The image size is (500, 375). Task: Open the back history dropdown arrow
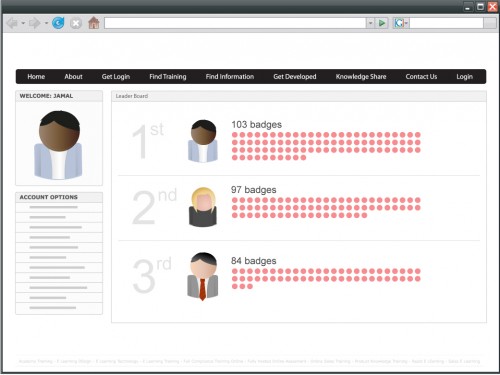click(x=23, y=23)
